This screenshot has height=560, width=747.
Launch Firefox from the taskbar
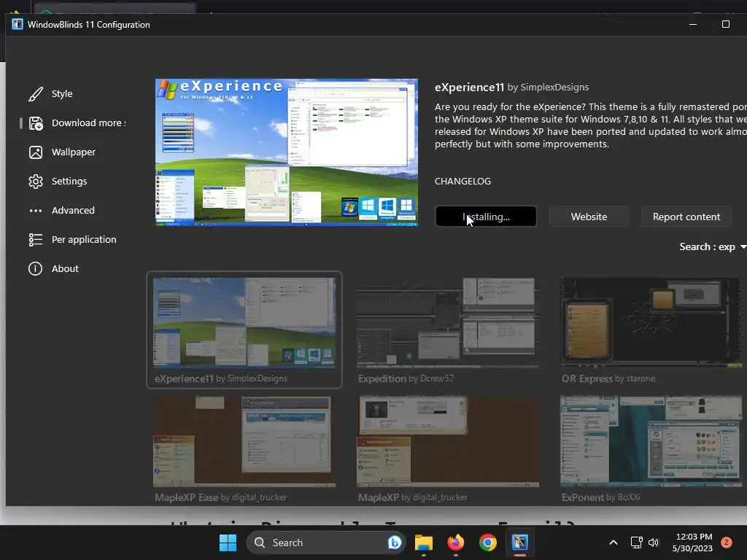tap(456, 542)
